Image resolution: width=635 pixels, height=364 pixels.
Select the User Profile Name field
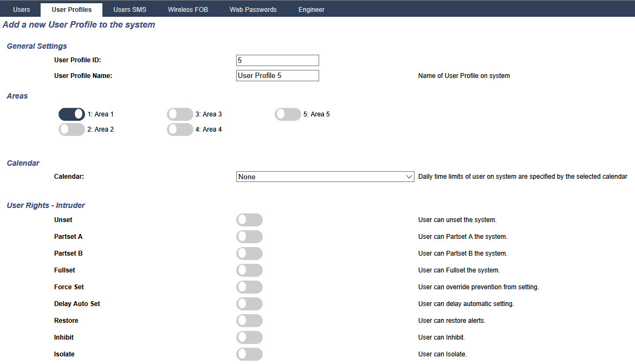click(277, 75)
